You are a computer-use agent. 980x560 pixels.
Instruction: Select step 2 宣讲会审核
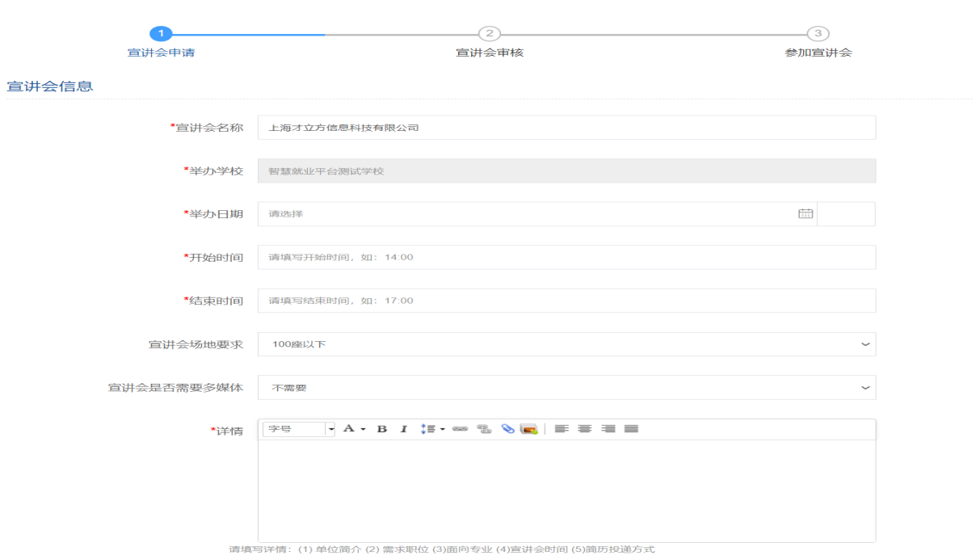pyautogui.click(x=489, y=34)
